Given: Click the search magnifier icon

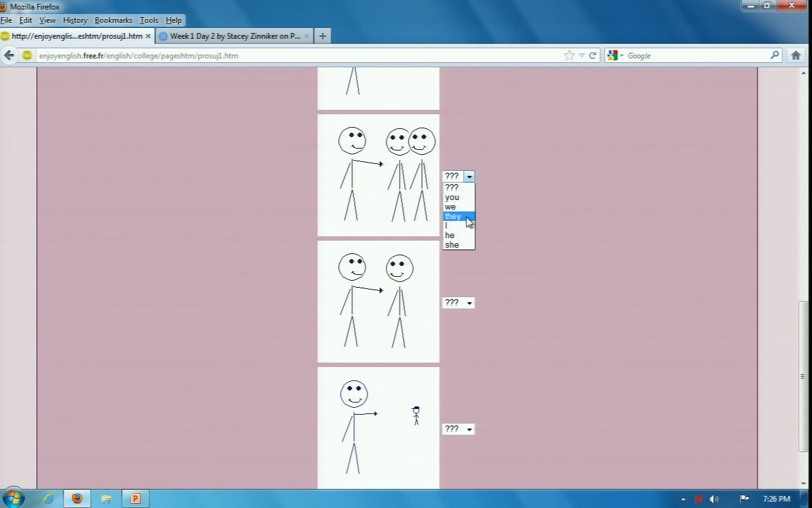Looking at the screenshot, I should tap(775, 55).
